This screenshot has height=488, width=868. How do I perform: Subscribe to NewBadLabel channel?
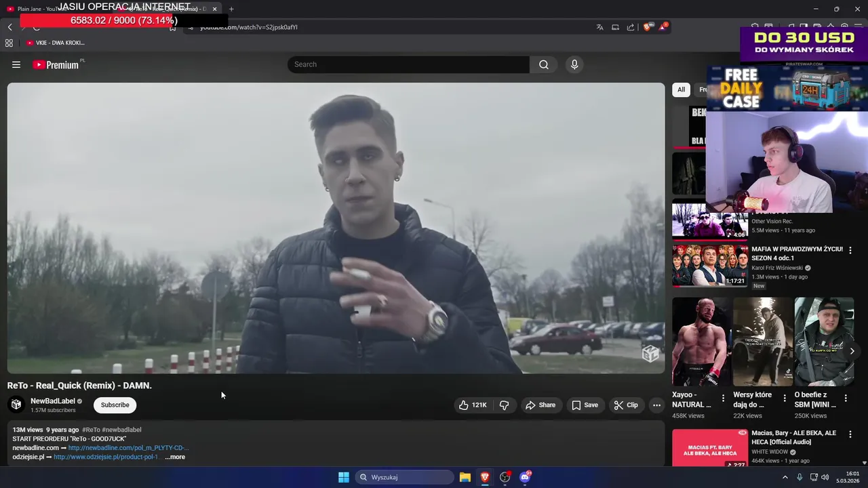tap(115, 405)
